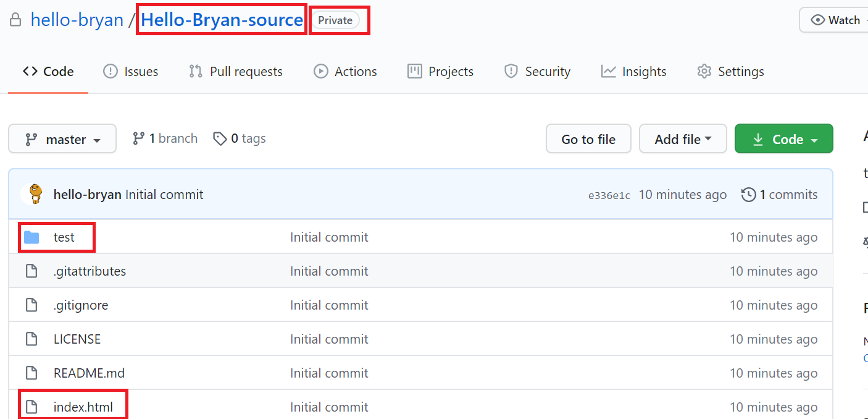Screen dimensions: 868x419
Task: Open the green Code download dropdown
Action: (784, 139)
